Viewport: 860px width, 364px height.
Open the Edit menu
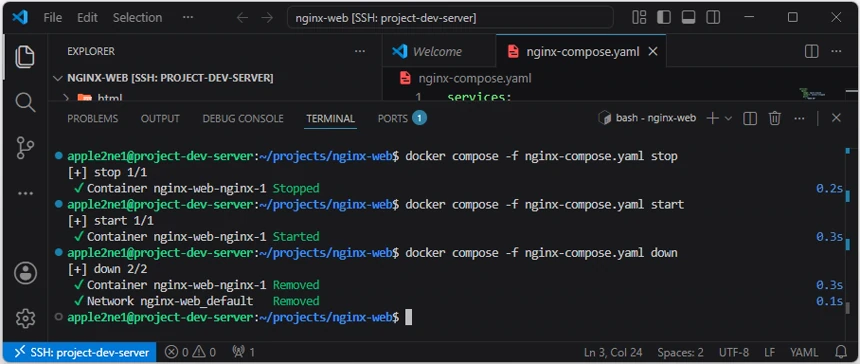pyautogui.click(x=87, y=18)
